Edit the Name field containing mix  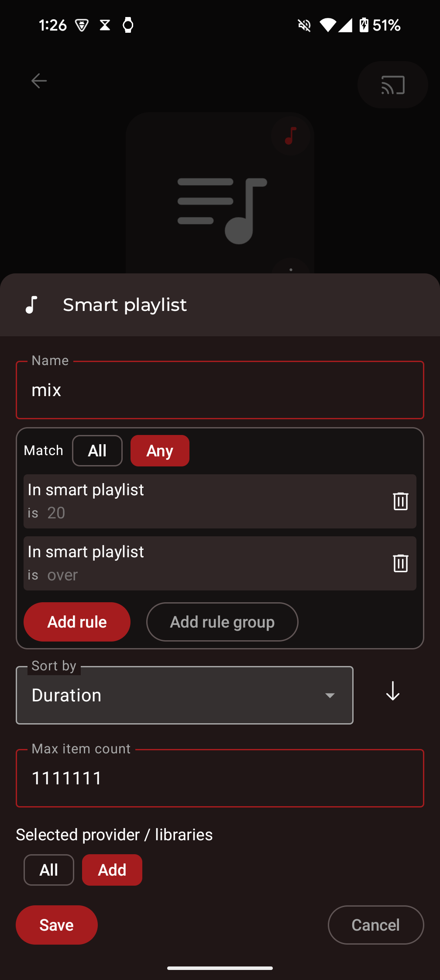pos(220,390)
